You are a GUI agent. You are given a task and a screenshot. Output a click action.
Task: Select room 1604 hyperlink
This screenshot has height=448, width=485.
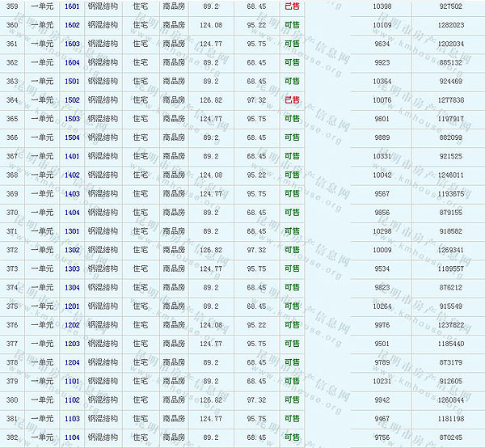tap(72, 62)
